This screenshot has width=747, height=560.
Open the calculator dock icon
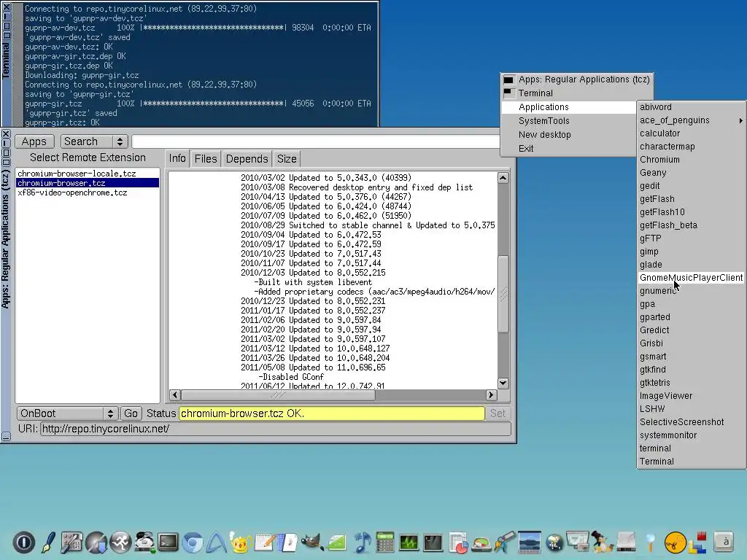tap(385, 542)
